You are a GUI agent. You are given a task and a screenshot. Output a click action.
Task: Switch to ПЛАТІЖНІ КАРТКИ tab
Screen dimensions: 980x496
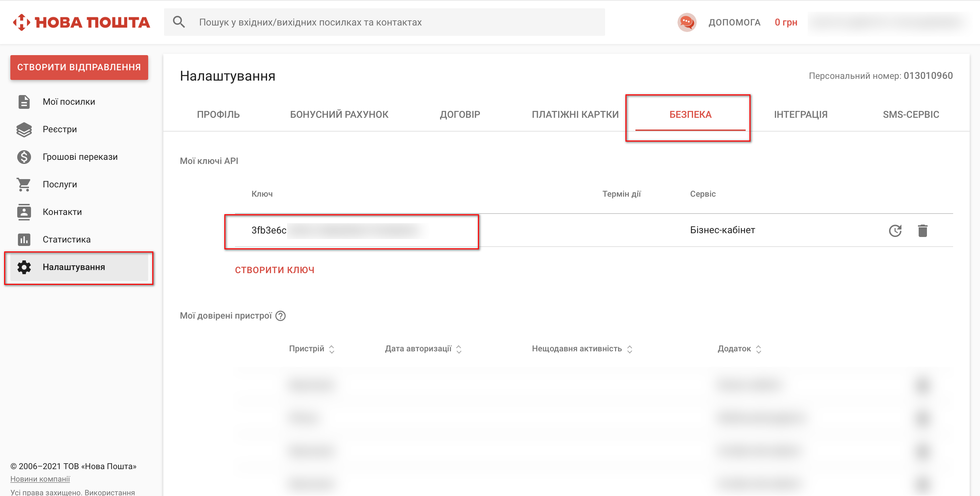(x=575, y=114)
